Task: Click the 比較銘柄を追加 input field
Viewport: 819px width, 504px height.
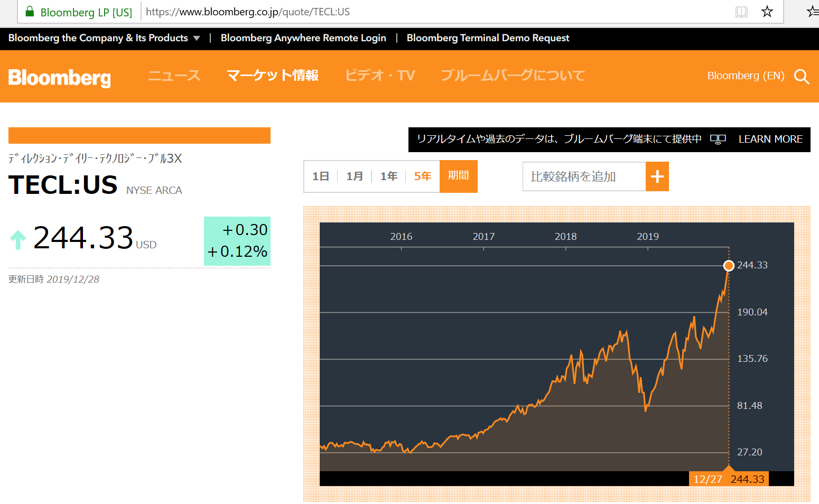Action: tap(584, 176)
